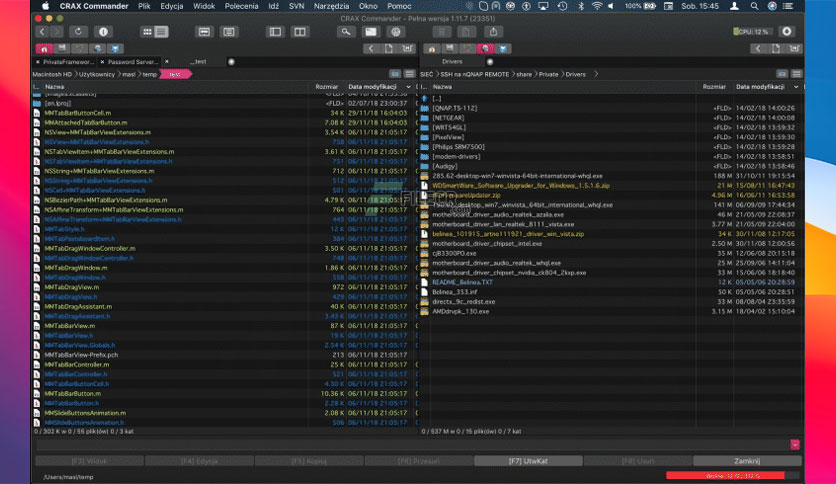Click the quick view toolbar icon
836x484 pixels.
point(229,32)
